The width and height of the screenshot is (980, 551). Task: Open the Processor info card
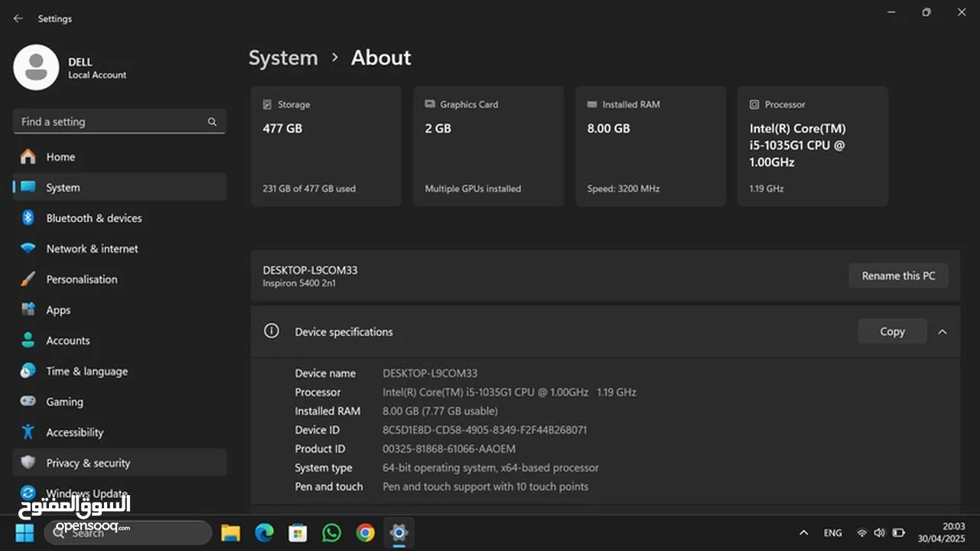click(x=812, y=146)
